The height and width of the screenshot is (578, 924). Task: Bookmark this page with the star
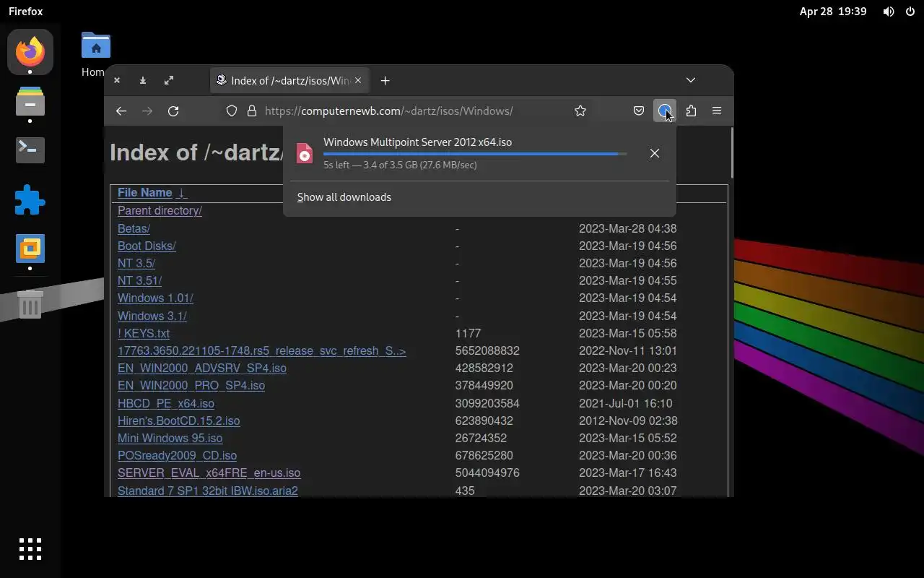click(x=580, y=111)
